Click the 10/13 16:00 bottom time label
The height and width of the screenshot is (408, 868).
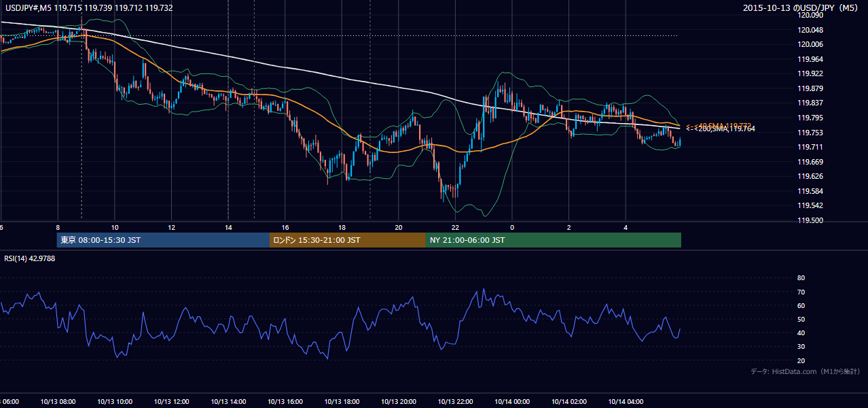coord(285,402)
